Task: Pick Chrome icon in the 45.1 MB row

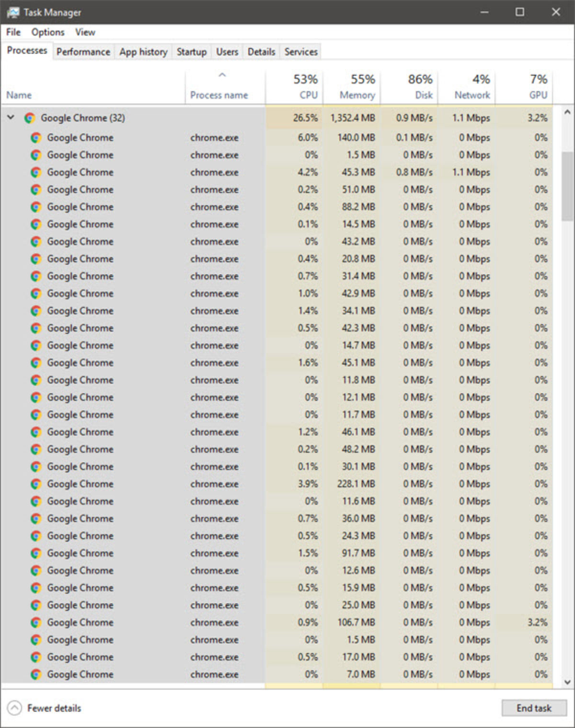Action: 36,363
